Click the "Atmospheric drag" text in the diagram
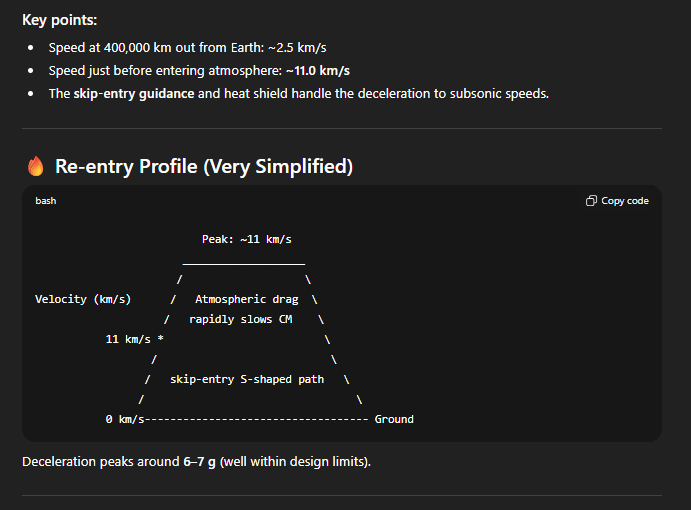This screenshot has width=691, height=510. [247, 299]
